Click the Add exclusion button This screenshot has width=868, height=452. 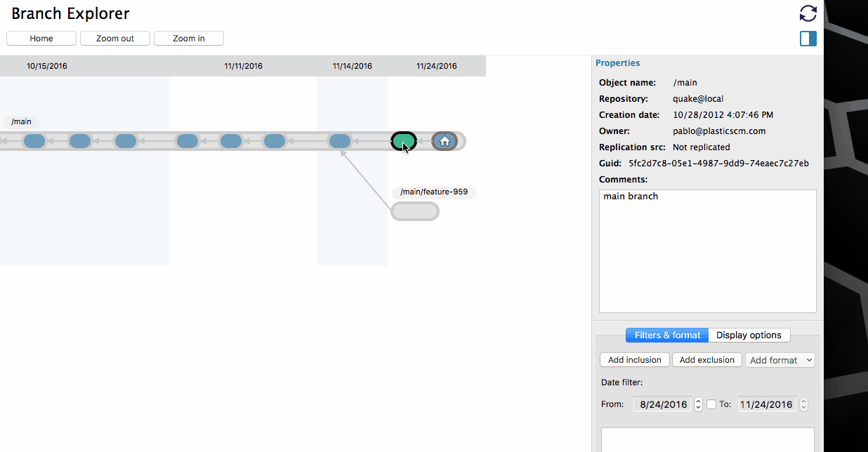[x=707, y=360]
